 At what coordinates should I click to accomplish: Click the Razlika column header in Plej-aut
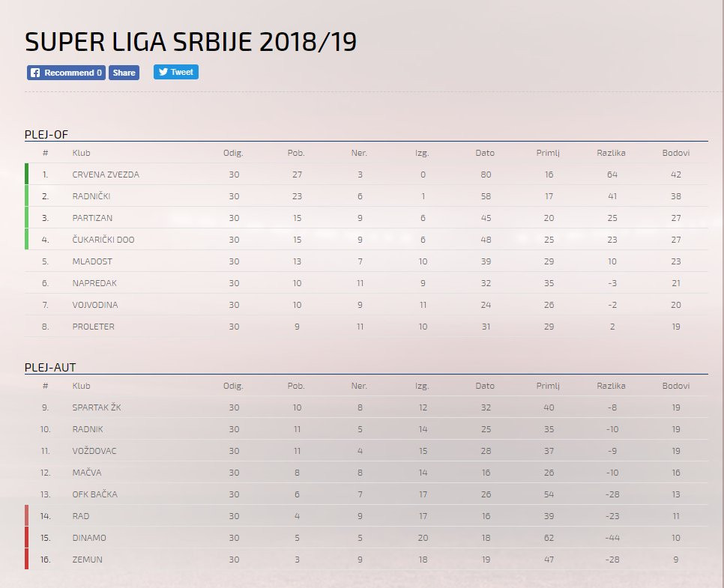click(611, 386)
